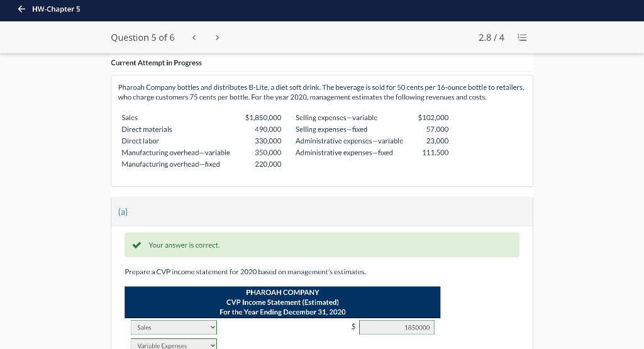This screenshot has width=644, height=349.
Task: Click 'Administrative expenses—variable' label
Action: 350,141
